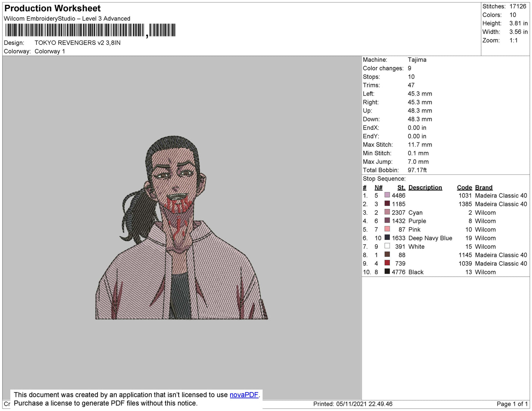Click the code '1031' Madeira Classic 40

tap(465, 195)
